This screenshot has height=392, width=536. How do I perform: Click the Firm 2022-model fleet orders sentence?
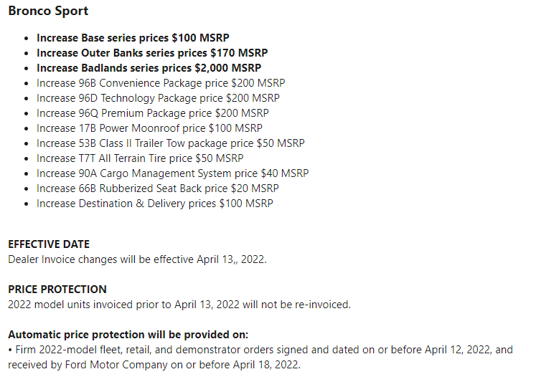click(x=260, y=350)
